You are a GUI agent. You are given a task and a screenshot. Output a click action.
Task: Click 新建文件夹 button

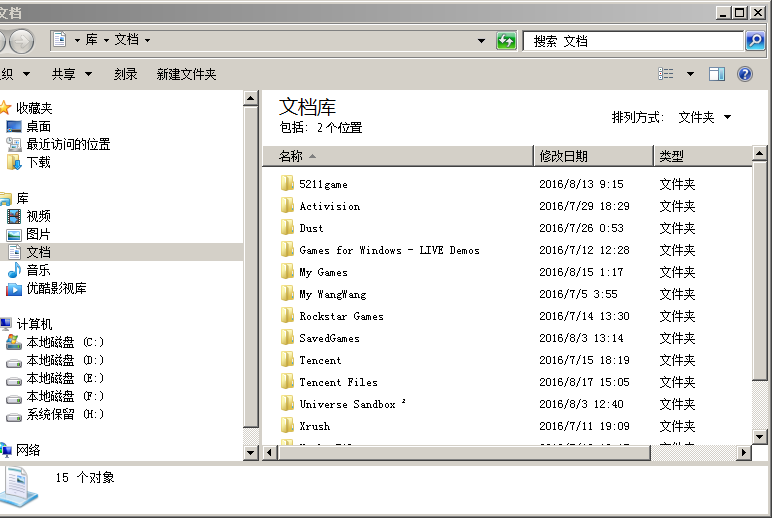[186, 74]
